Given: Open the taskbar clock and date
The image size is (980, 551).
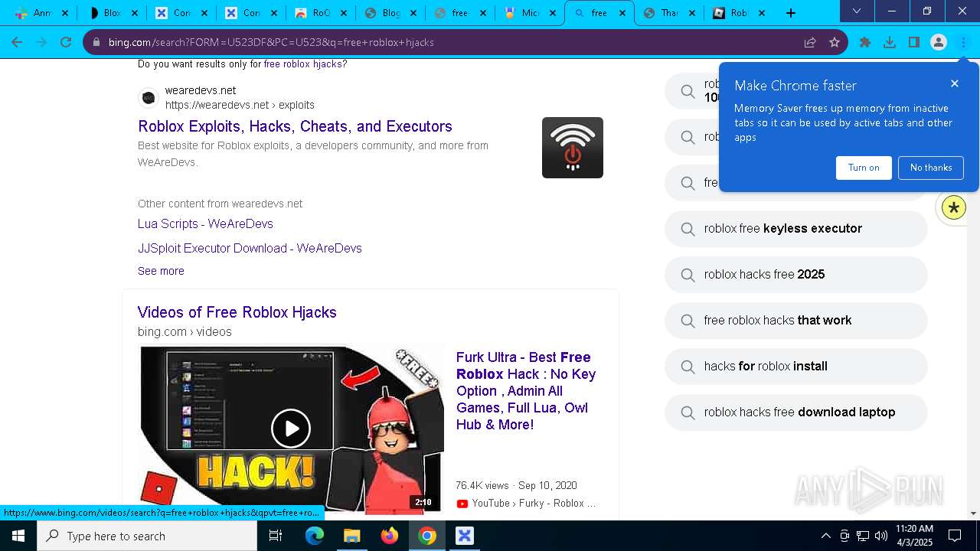Looking at the screenshot, I should pos(914,536).
